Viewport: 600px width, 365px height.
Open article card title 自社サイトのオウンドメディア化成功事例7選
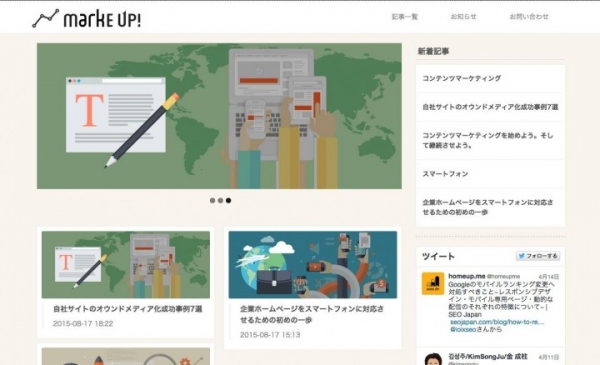127,309
